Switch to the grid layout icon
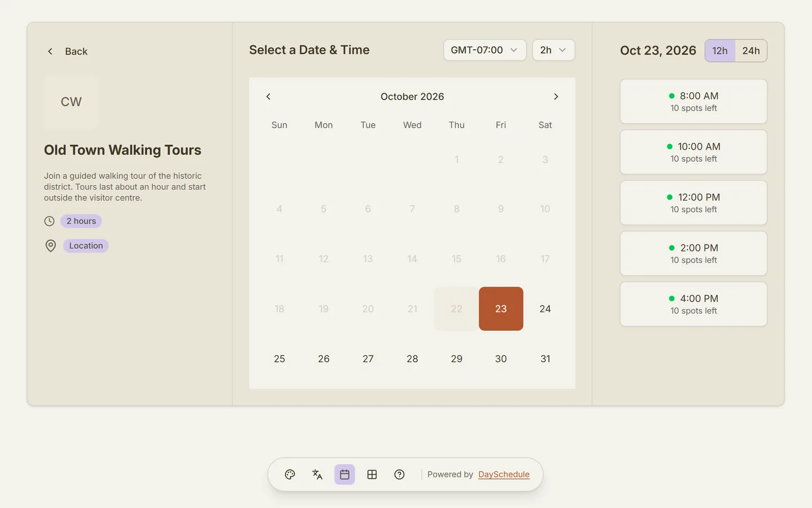 pos(372,475)
